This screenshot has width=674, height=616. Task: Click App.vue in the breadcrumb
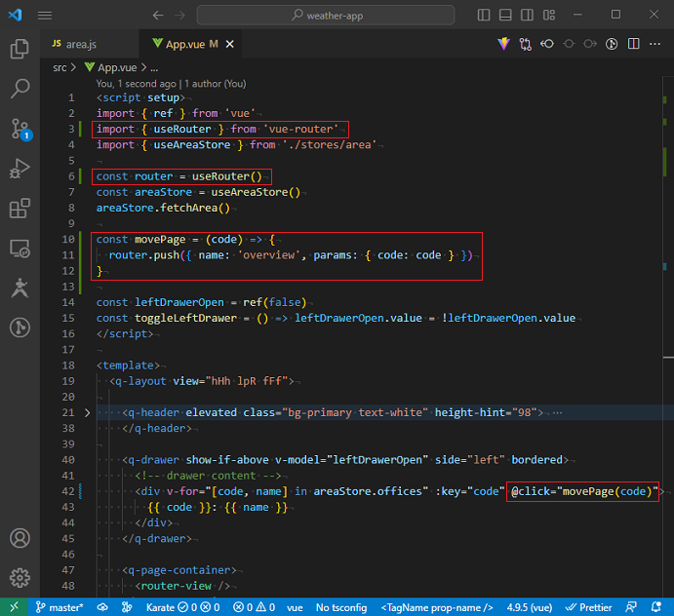111,67
